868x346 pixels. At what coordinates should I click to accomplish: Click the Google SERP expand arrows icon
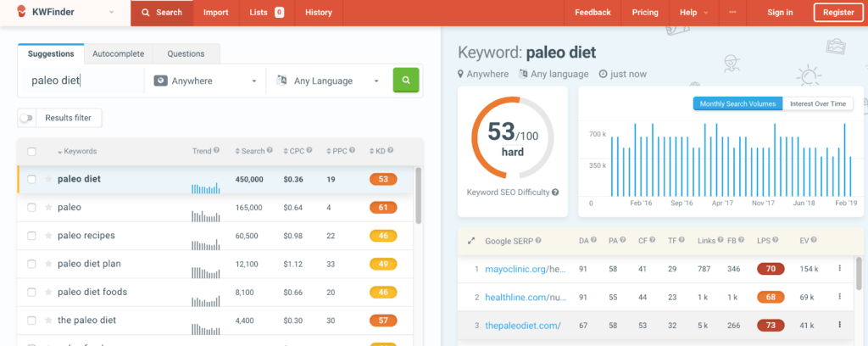click(x=471, y=241)
